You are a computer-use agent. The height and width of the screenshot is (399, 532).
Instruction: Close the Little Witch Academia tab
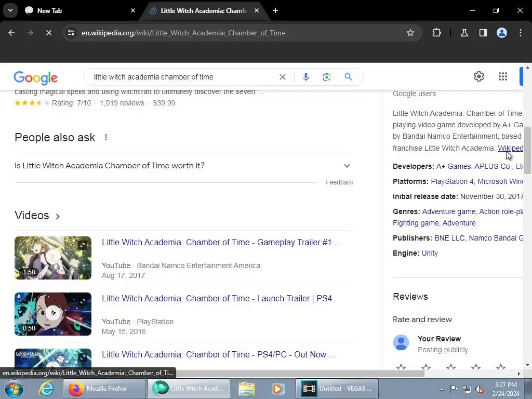click(x=257, y=10)
